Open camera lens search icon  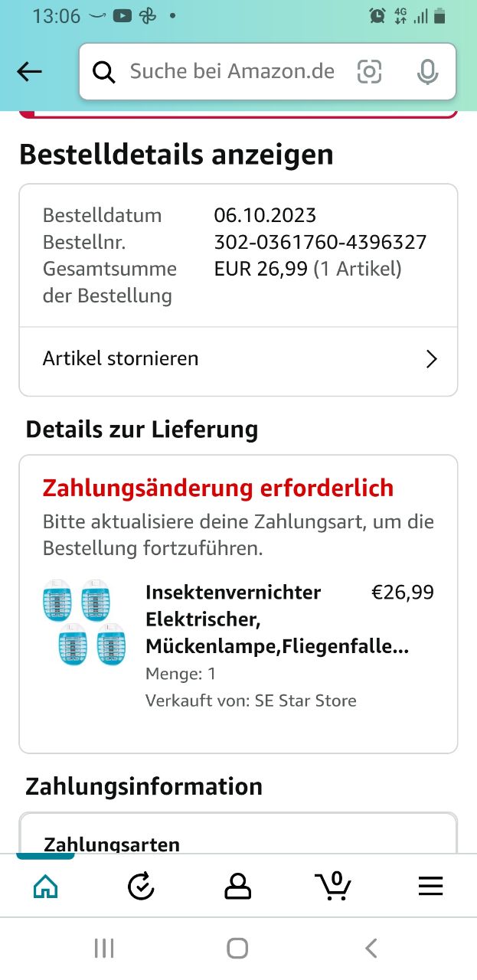[369, 72]
